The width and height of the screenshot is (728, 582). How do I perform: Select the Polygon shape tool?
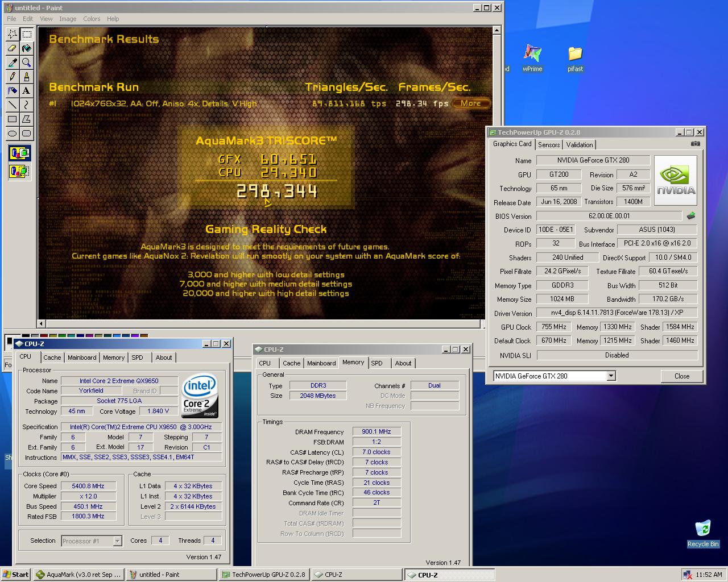pyautogui.click(x=26, y=119)
